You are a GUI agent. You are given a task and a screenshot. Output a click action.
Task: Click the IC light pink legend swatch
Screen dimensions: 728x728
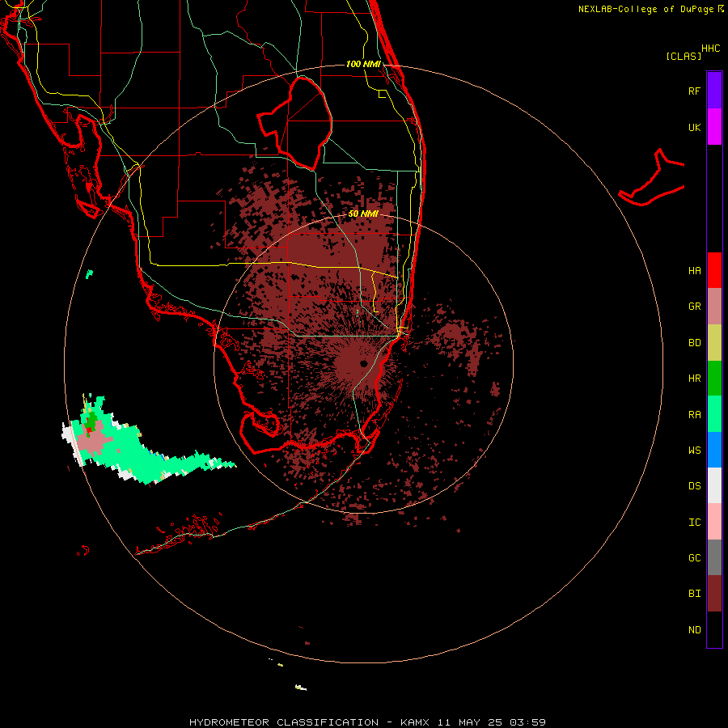[714, 522]
